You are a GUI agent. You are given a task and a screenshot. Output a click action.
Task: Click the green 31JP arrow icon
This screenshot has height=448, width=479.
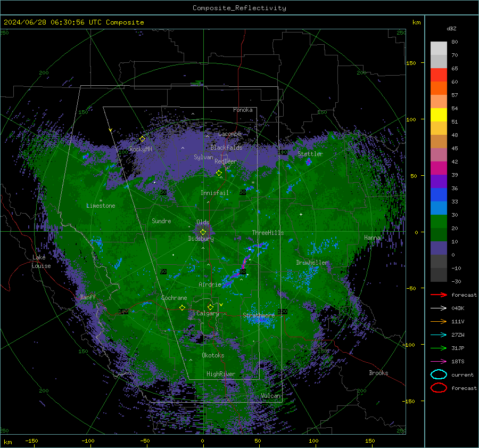tap(439, 348)
